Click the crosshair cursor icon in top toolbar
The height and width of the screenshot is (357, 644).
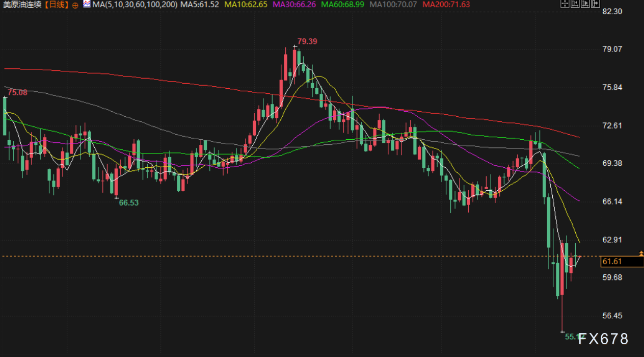coord(565,4)
